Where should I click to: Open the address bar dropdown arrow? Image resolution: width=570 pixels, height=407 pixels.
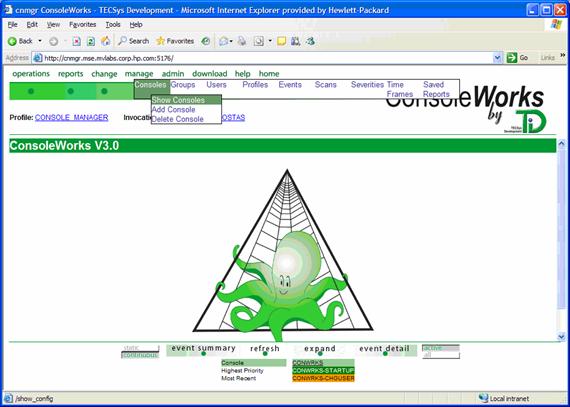click(497, 58)
